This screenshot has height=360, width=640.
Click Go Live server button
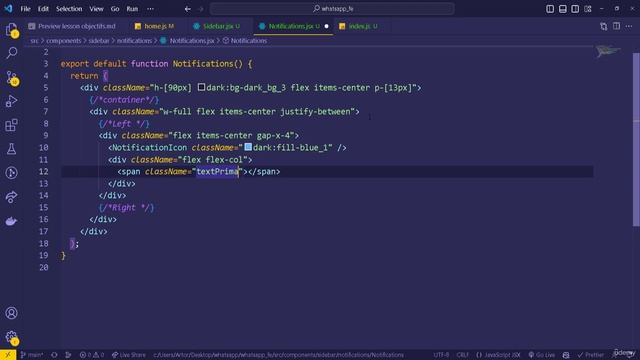(x=542, y=355)
